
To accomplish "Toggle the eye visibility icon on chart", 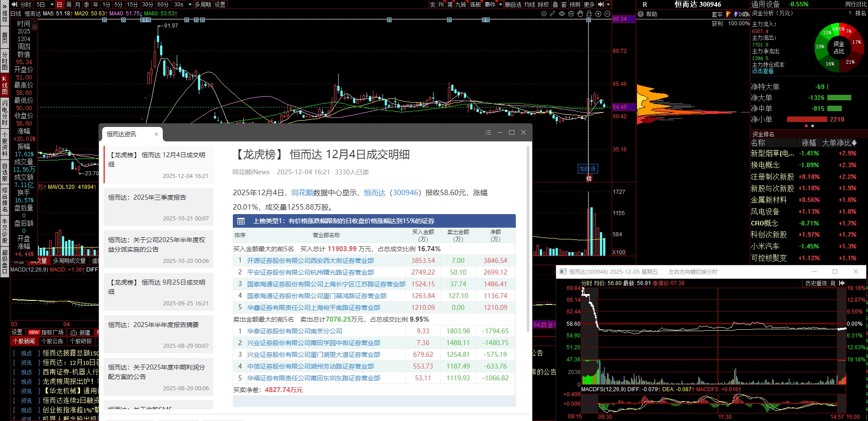I will 562,14.
